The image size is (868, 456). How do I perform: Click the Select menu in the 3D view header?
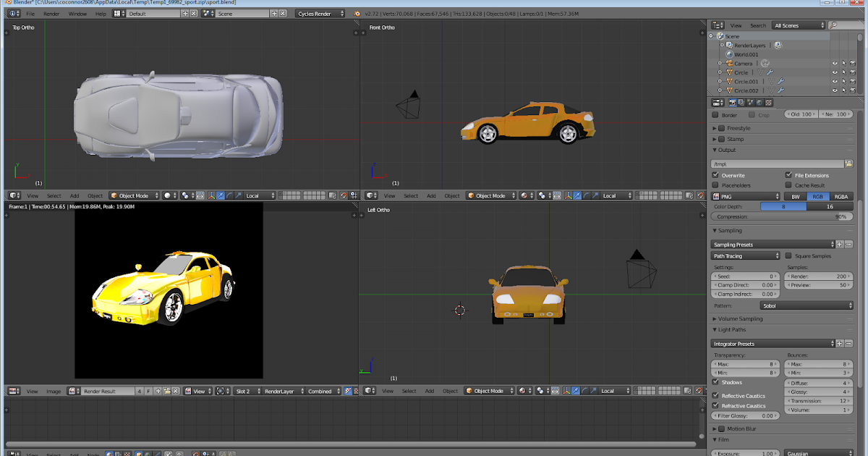pos(54,195)
